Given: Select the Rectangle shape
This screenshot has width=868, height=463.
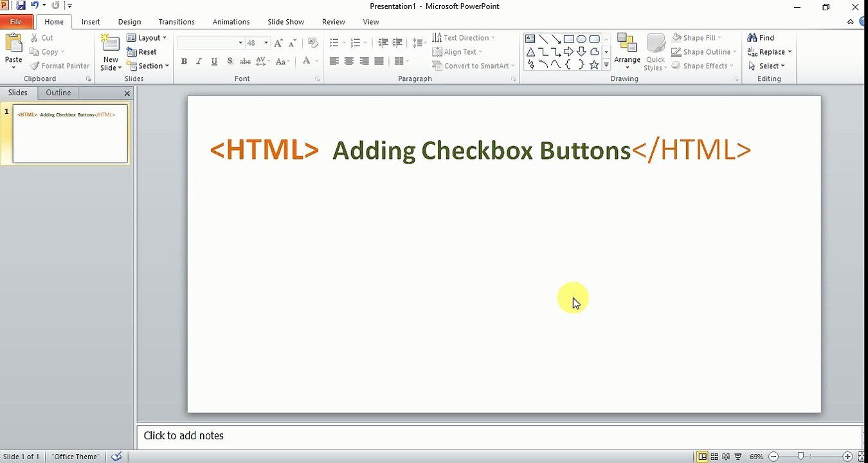Looking at the screenshot, I should [569, 39].
